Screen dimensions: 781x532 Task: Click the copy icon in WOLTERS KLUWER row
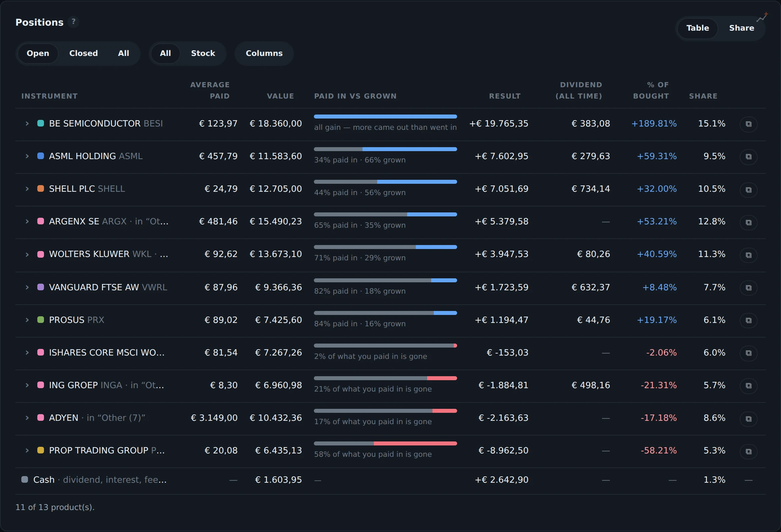[x=748, y=255]
